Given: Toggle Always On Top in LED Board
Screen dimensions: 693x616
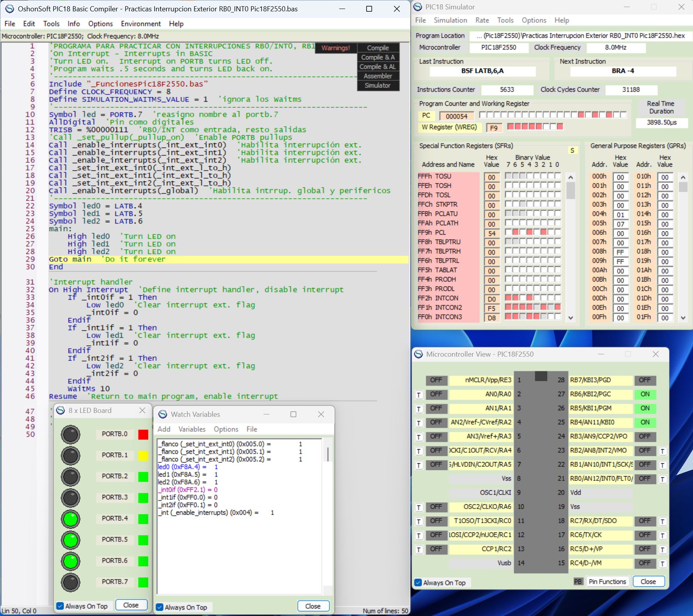Looking at the screenshot, I should click(x=60, y=606).
